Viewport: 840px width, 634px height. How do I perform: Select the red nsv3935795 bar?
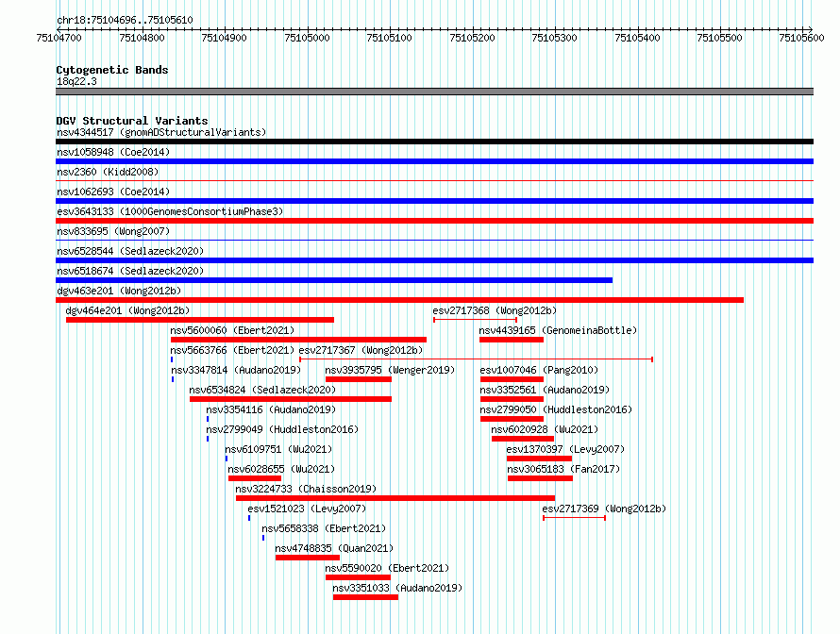coord(359,379)
